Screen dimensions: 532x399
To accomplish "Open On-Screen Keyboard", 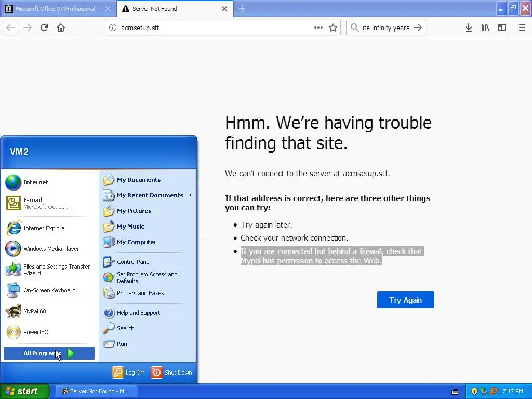I will [49, 290].
